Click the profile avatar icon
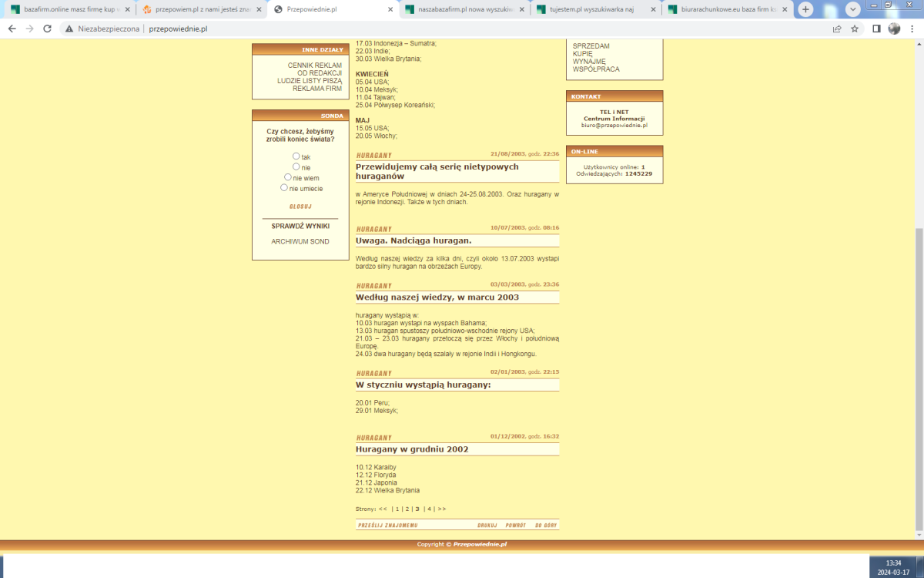This screenshot has height=578, width=924. [894, 29]
